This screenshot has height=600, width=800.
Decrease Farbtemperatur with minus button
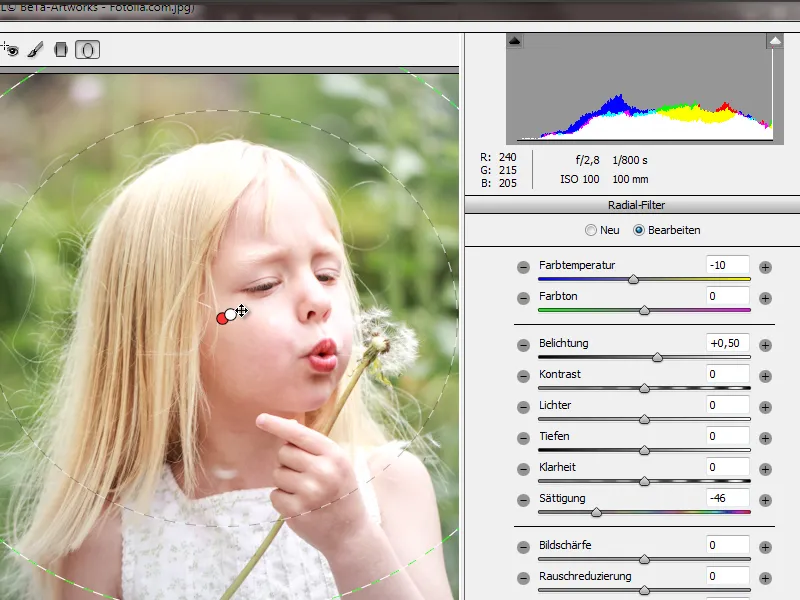pyautogui.click(x=523, y=267)
